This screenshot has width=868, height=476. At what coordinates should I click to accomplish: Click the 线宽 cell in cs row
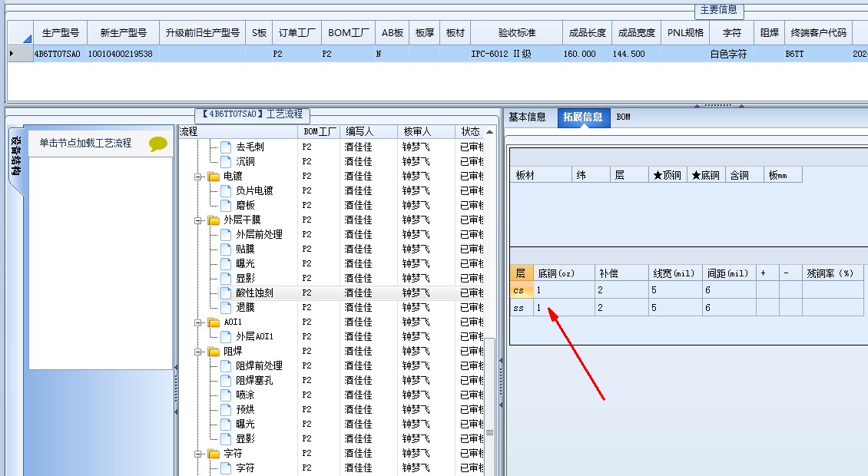(675, 290)
